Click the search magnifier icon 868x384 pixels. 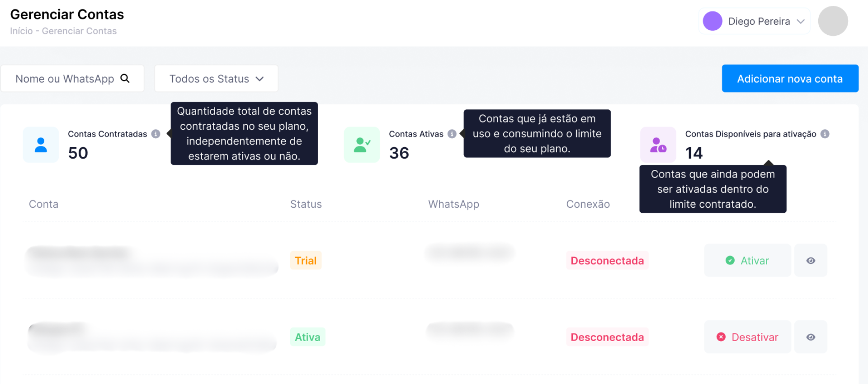point(125,79)
